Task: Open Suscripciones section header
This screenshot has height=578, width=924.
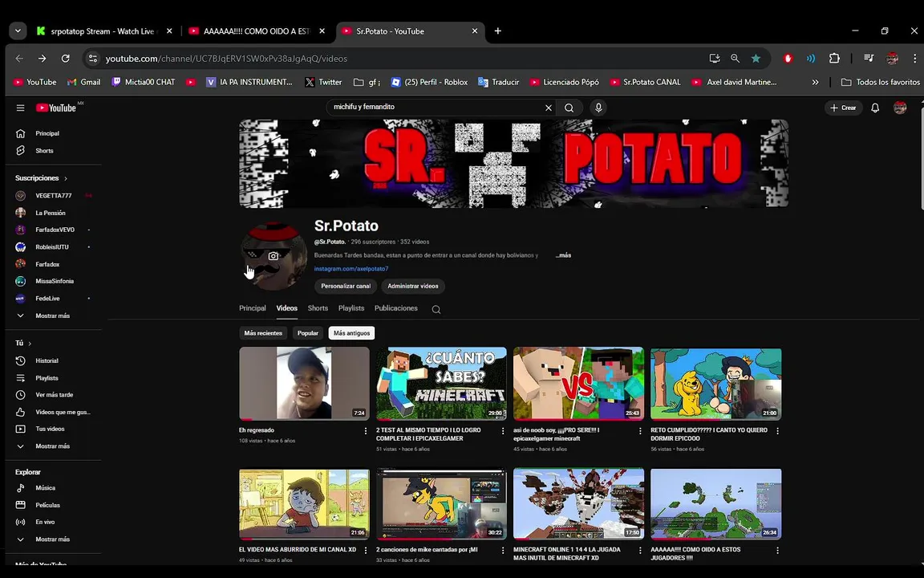Action: 41,178
